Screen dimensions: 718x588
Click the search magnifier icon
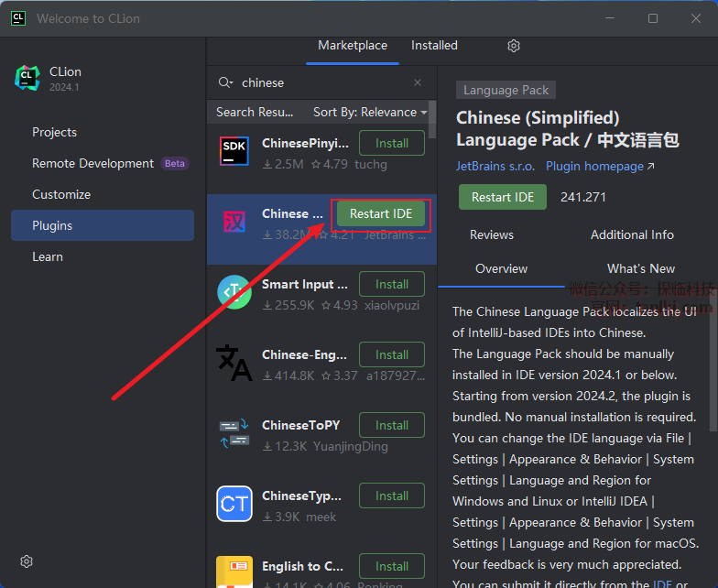[225, 82]
